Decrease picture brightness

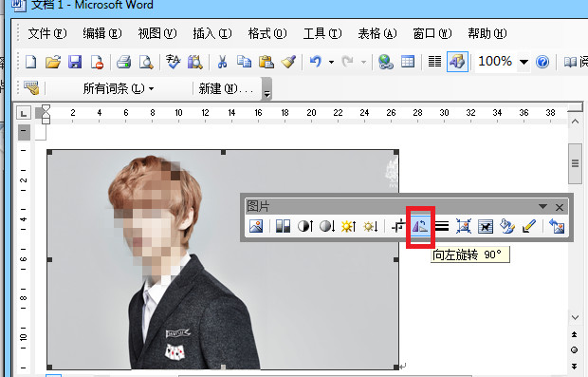point(371,226)
